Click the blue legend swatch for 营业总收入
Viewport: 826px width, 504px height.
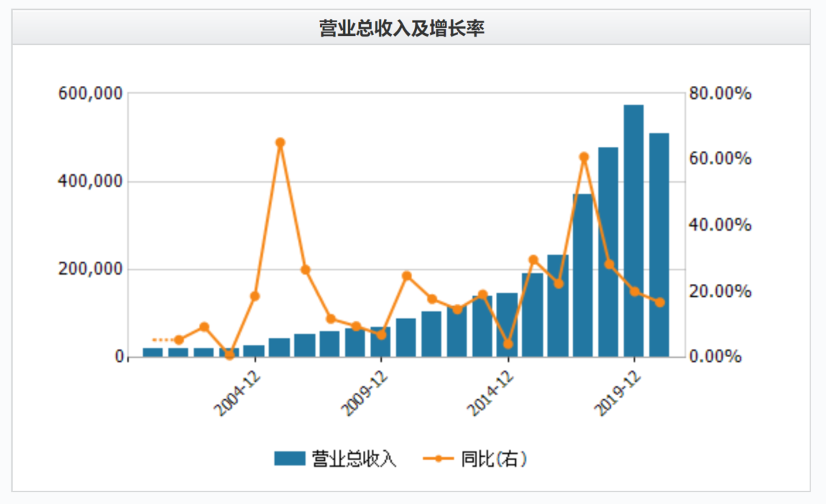pyautogui.click(x=289, y=459)
